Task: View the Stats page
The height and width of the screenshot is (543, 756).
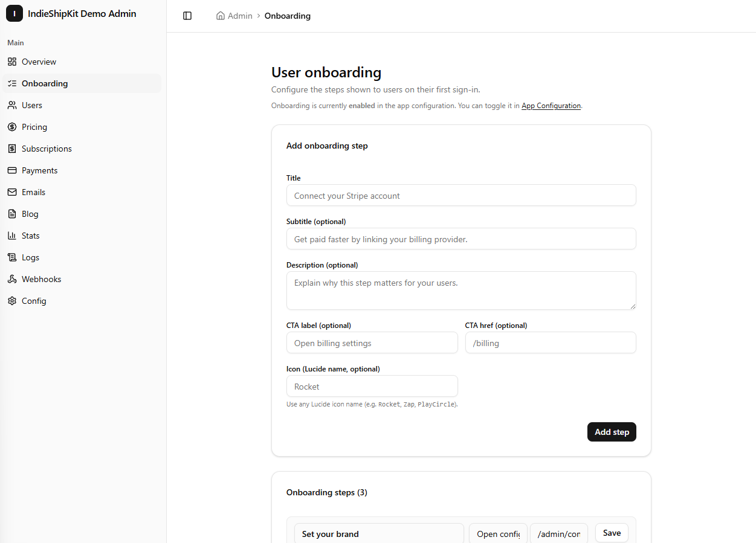Action: pos(82,236)
